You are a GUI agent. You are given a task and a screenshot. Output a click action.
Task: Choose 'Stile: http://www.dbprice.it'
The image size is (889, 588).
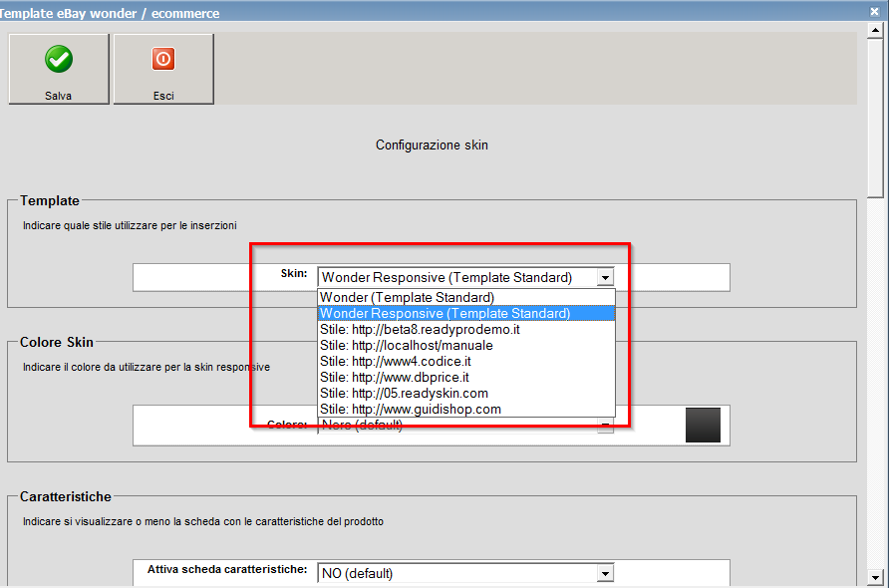click(466, 377)
